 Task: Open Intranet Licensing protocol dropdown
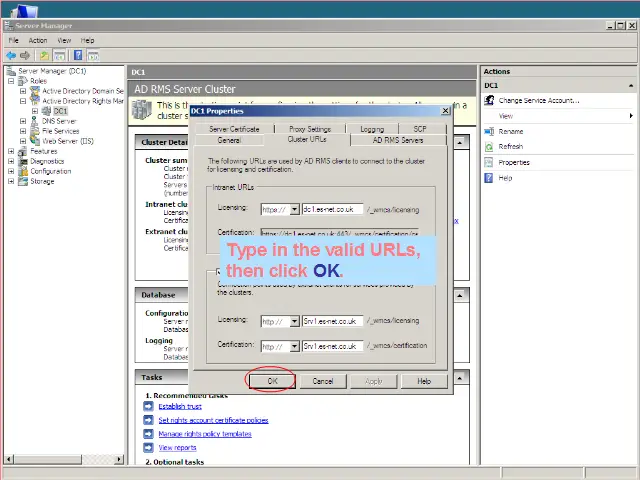[x=294, y=210]
